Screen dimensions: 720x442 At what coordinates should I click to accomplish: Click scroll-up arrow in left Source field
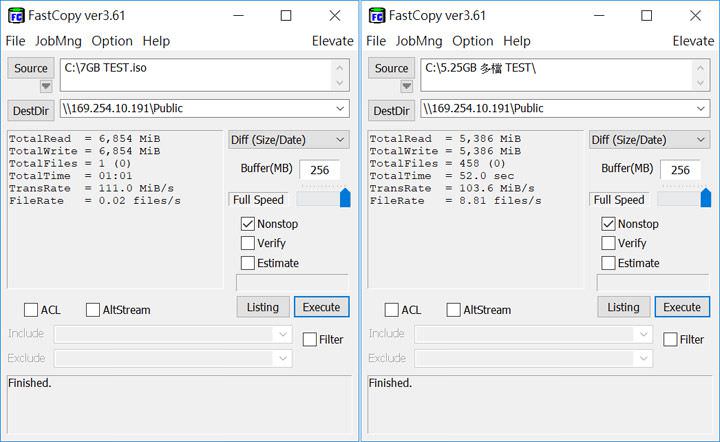(x=339, y=68)
